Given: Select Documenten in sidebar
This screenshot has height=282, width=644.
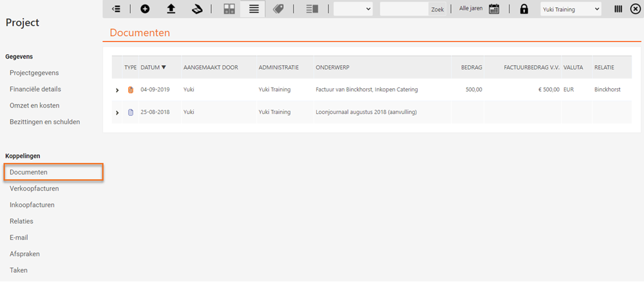Looking at the screenshot, I should pyautogui.click(x=53, y=172).
